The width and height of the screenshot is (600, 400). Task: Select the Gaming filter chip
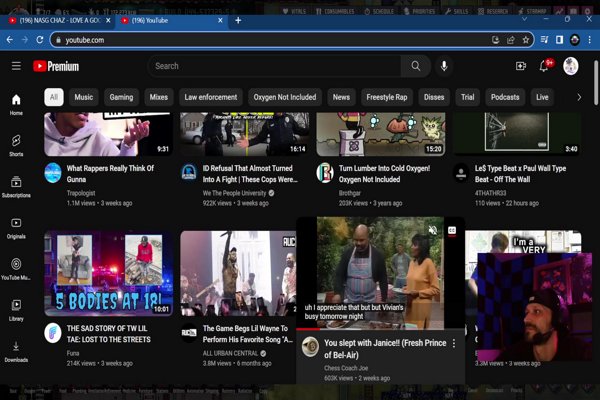121,97
